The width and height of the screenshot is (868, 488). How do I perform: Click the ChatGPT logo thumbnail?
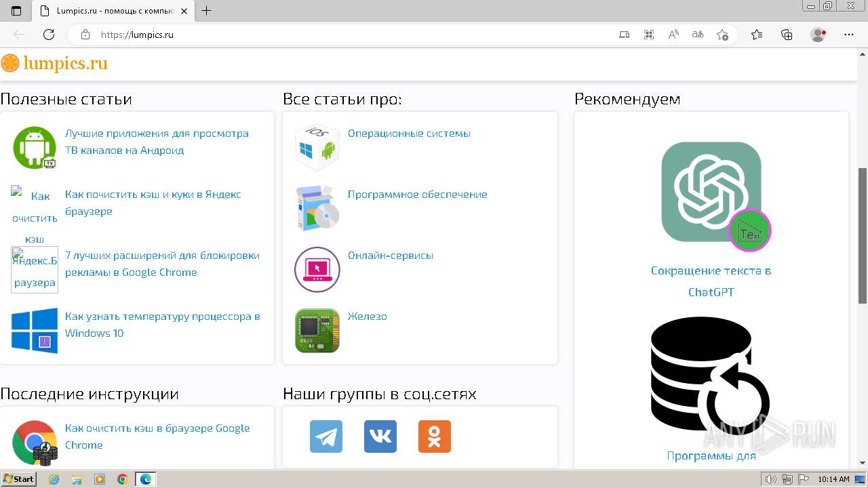pos(715,195)
